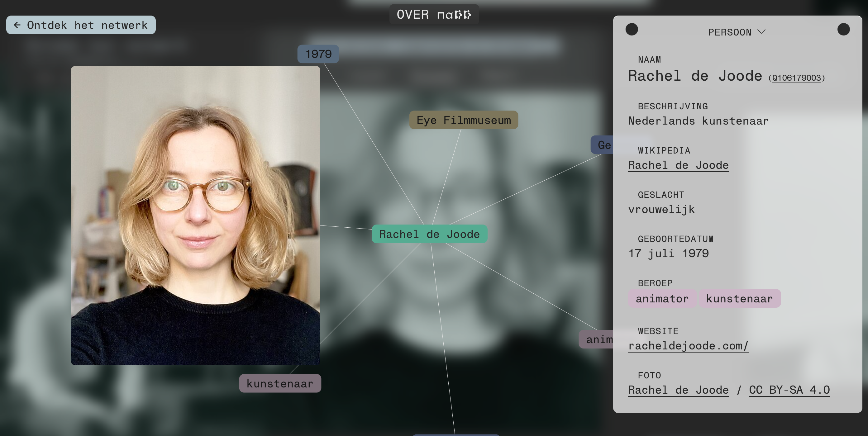Click the back arrow in Ontdek het netwerk

(x=17, y=25)
